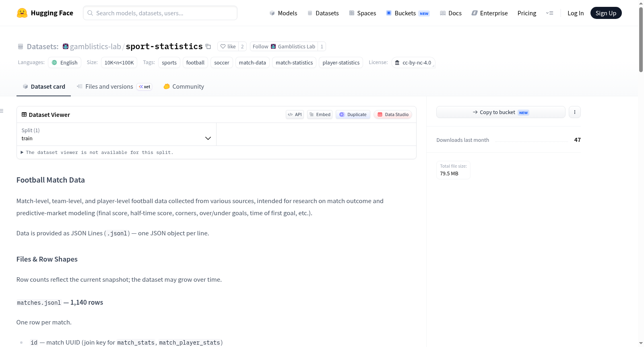Screen dimensions: 644x347
Task: Select the match-data tag
Action: coord(252,62)
